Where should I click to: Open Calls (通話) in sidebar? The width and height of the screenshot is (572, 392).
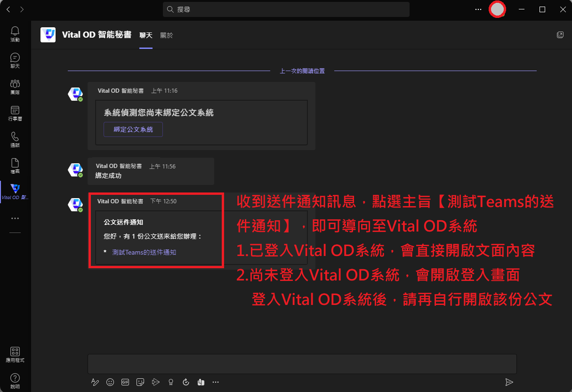(x=15, y=139)
